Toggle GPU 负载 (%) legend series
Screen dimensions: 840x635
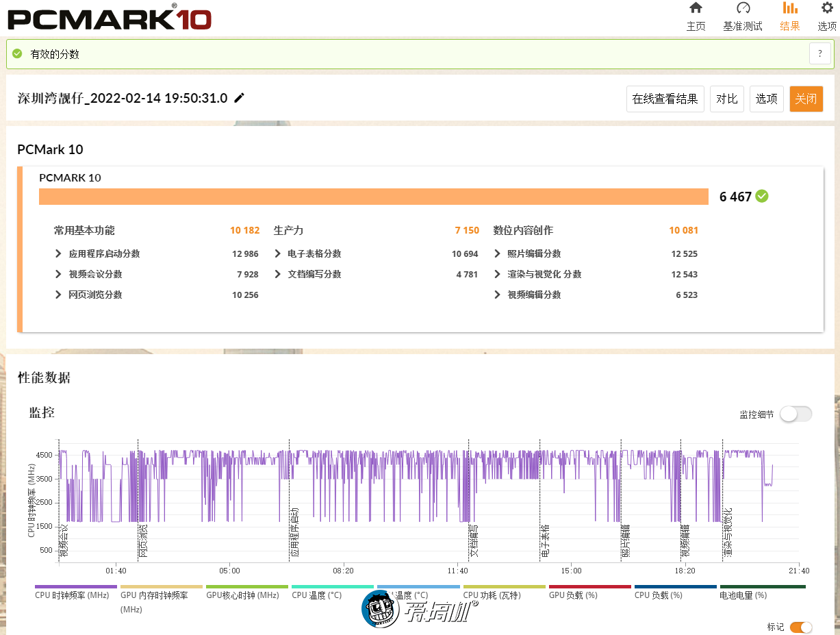589,593
